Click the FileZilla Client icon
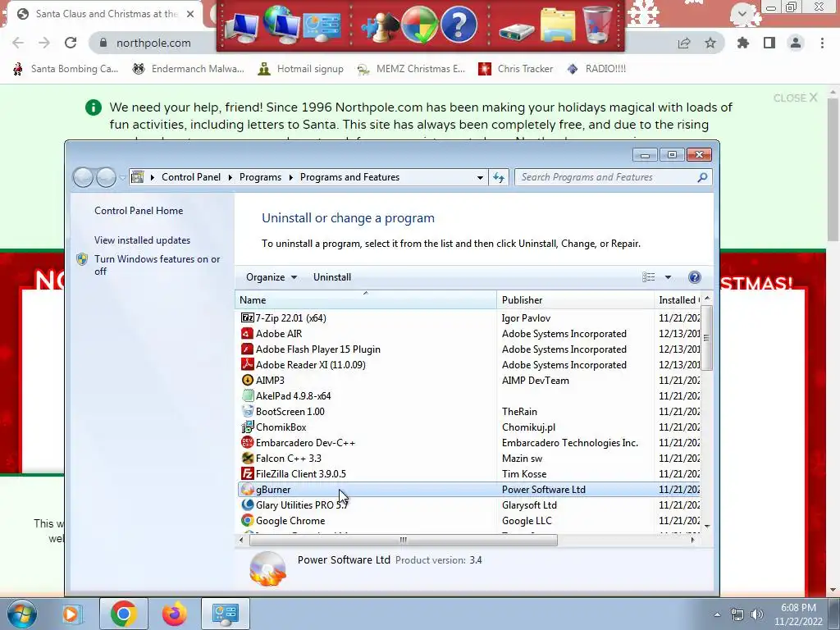The height and width of the screenshot is (630, 840). (x=247, y=473)
